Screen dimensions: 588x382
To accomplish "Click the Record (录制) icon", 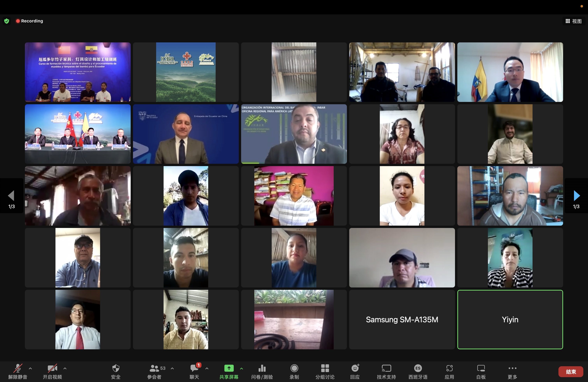I will click(294, 368).
